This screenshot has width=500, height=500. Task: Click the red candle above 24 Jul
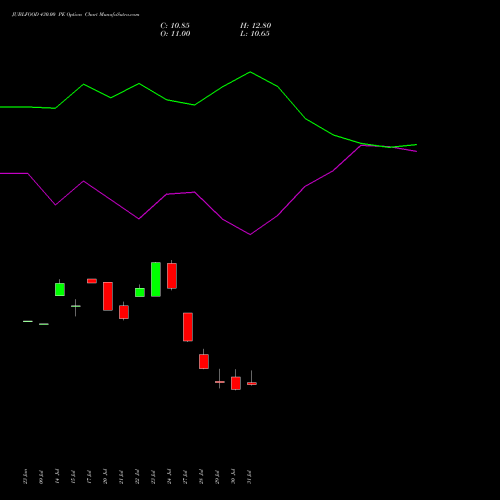pyautogui.click(x=172, y=276)
